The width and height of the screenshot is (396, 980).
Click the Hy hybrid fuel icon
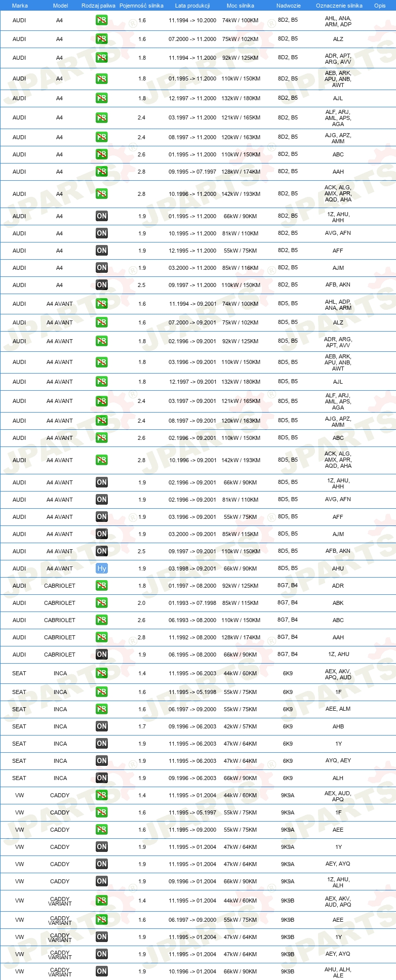[102, 568]
